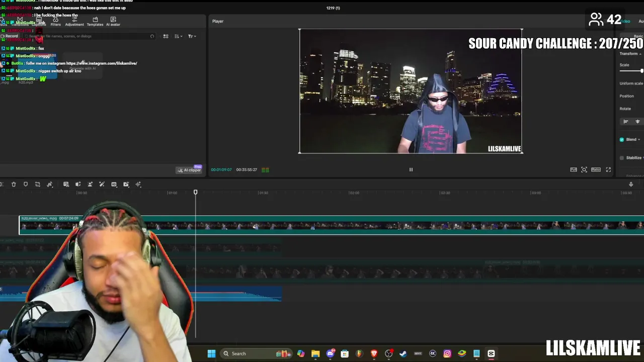Pause playback in the Player
The width and height of the screenshot is (644, 362).
(x=411, y=169)
